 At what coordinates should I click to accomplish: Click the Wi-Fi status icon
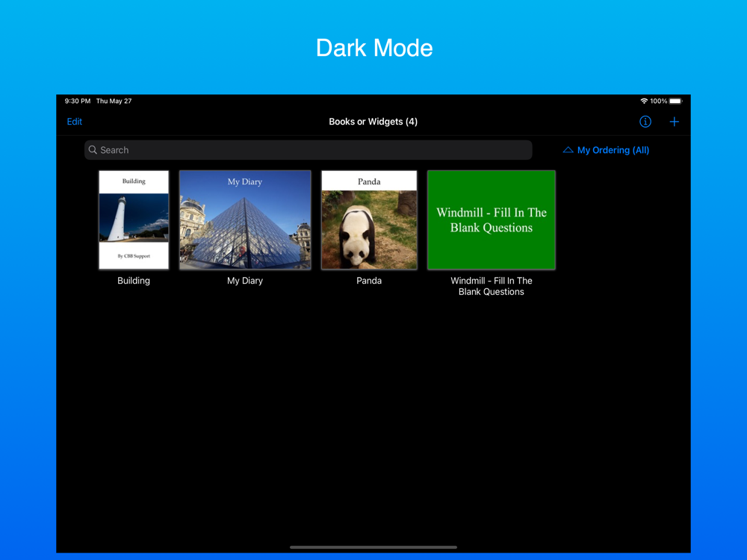[x=644, y=101]
